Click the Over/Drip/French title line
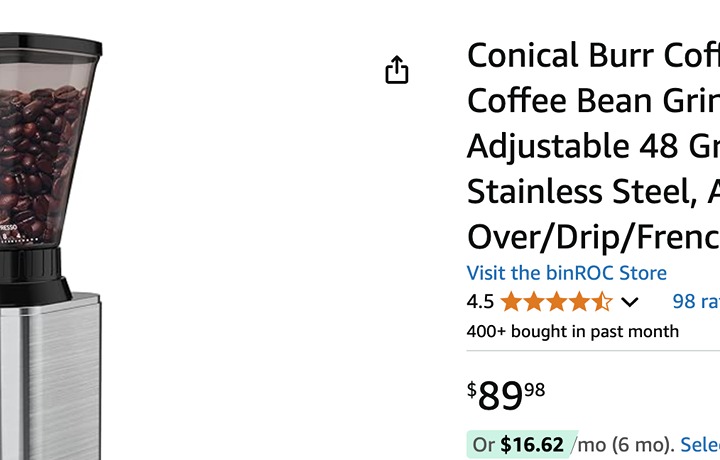 point(593,237)
